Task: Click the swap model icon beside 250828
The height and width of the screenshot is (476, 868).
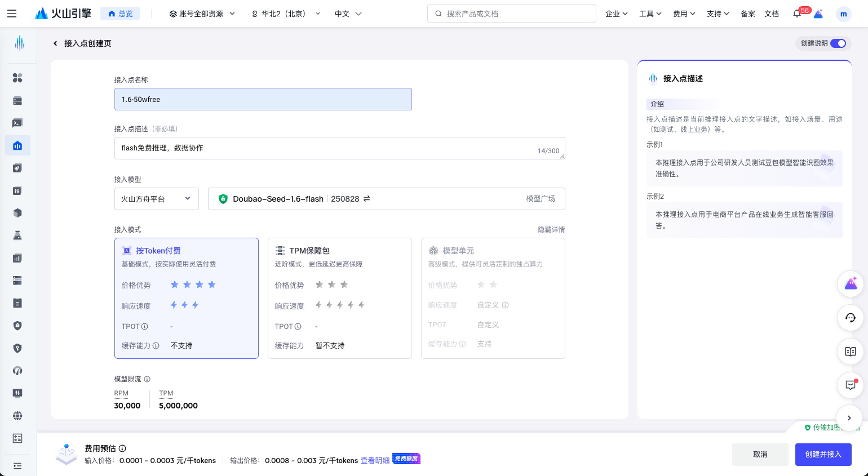Action: click(x=367, y=199)
